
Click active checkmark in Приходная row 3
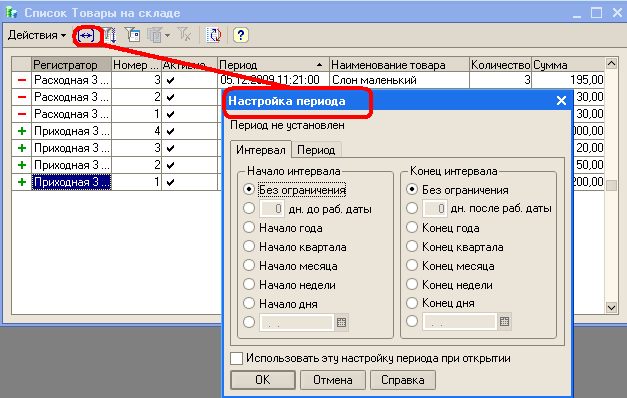coord(171,148)
